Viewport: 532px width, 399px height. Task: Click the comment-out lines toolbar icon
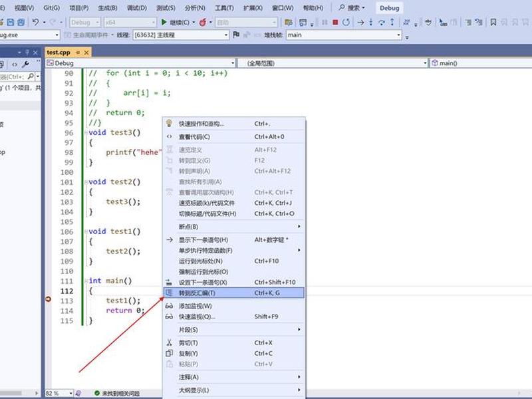point(468,23)
